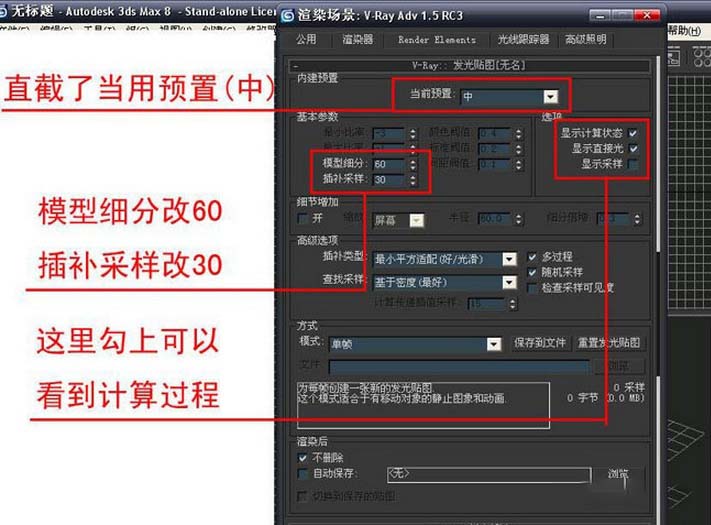Screen dimensions: 711x525
Task: Click the 自动保存 file path field
Action: point(489,475)
